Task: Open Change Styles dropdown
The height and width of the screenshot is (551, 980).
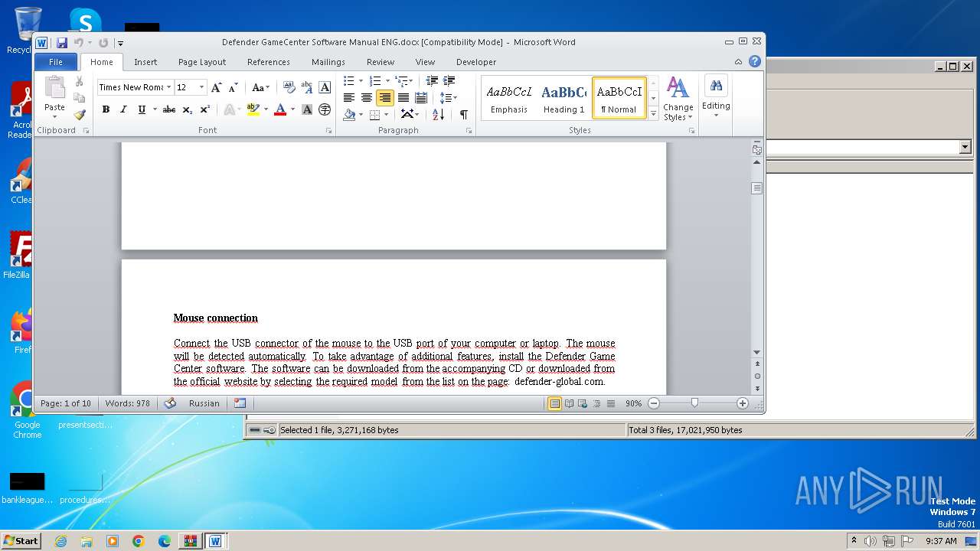Action: point(678,98)
